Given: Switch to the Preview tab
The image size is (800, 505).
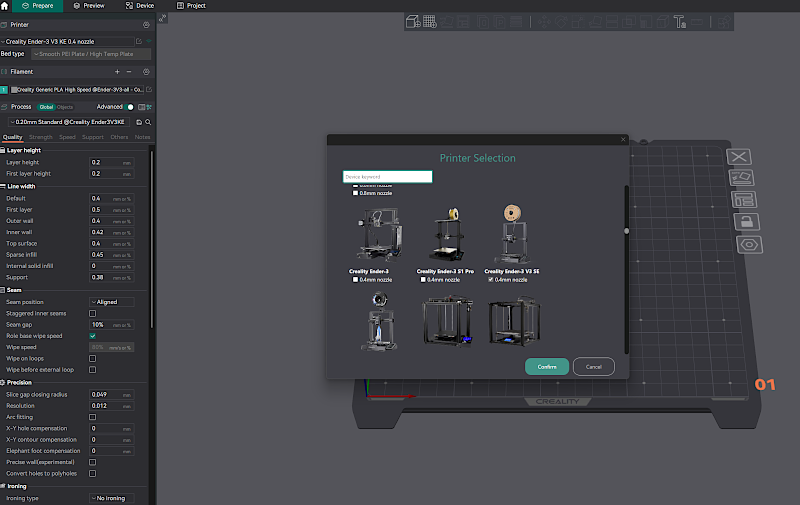Looking at the screenshot, I should 89,6.
